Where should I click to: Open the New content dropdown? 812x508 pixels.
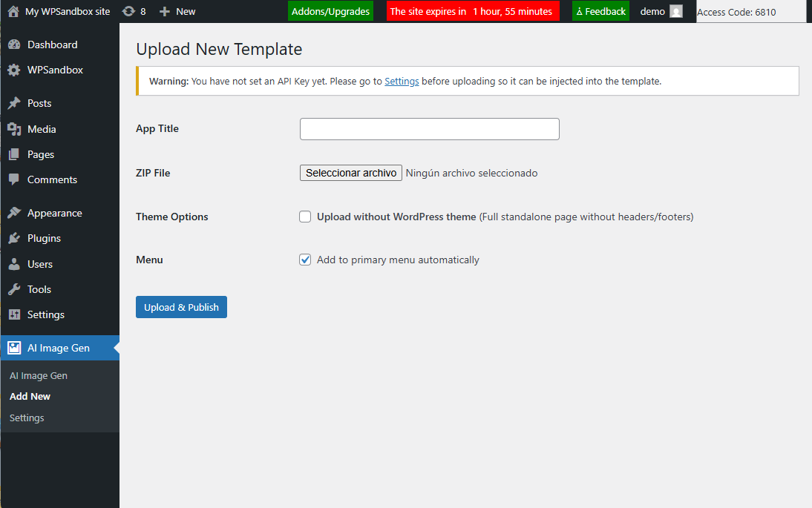click(177, 11)
